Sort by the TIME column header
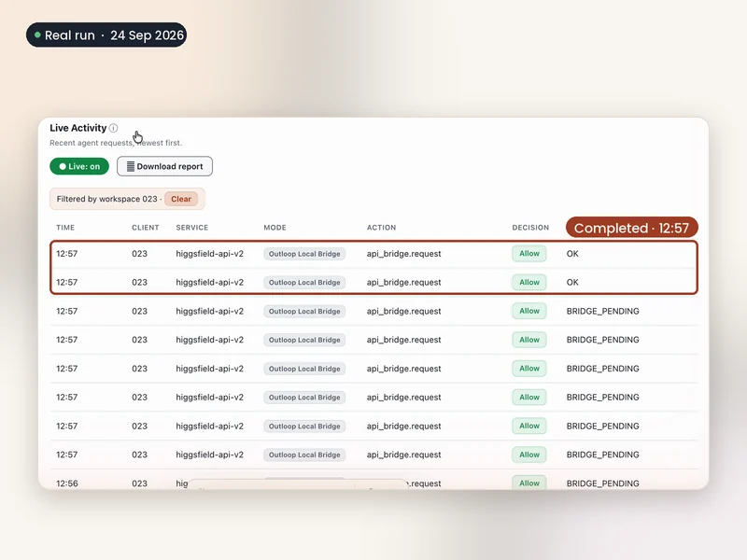 click(65, 228)
